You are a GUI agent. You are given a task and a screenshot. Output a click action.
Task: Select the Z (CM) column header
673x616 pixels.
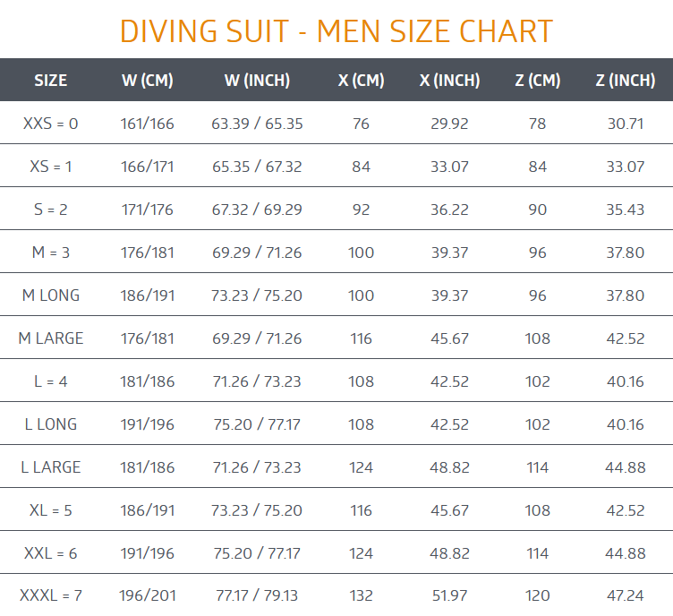tap(537, 81)
